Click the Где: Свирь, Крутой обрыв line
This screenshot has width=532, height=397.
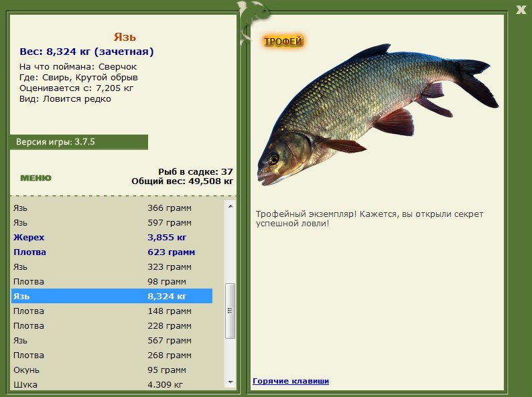click(78, 78)
